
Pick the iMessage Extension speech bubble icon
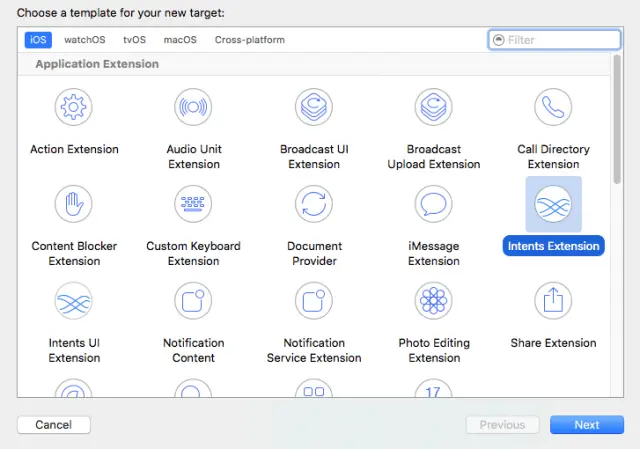[x=433, y=204]
